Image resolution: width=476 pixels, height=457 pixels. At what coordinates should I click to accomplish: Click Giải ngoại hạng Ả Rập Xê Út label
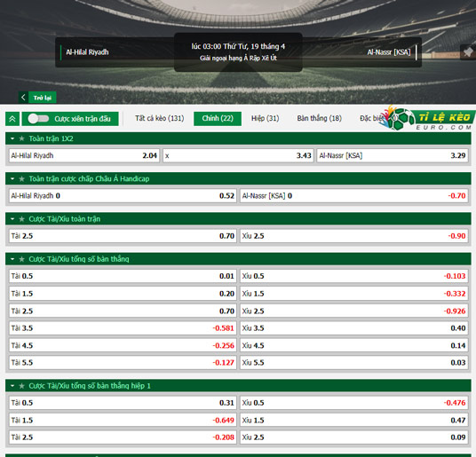[x=238, y=58]
